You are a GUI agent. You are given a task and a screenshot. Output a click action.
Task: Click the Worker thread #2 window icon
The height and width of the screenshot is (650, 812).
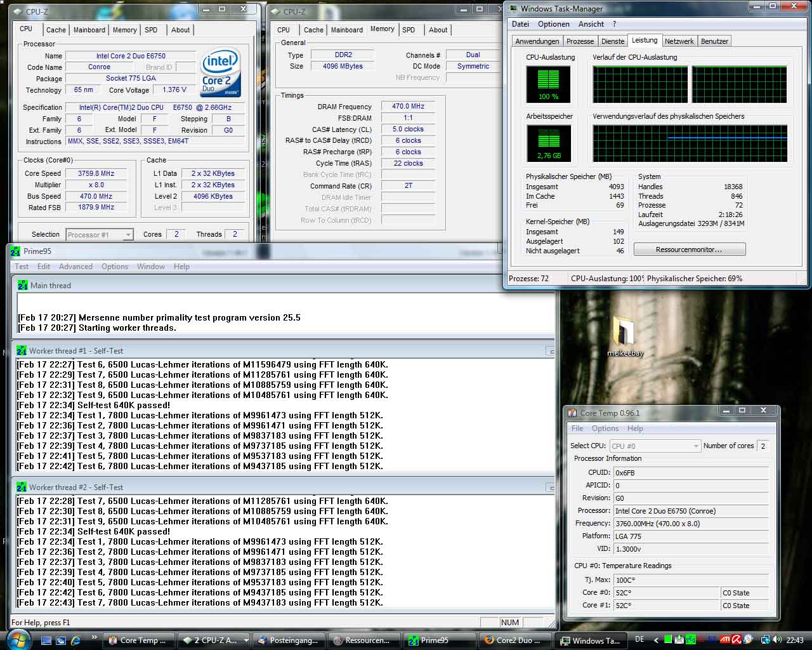point(22,487)
